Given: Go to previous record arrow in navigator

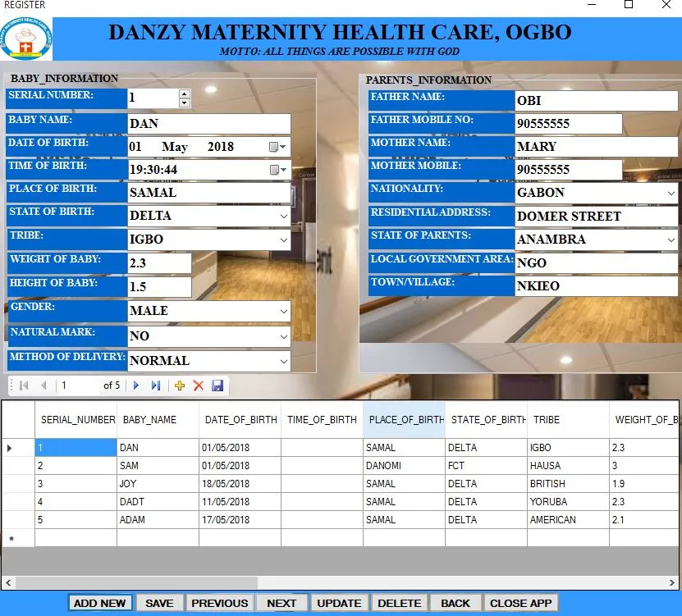Looking at the screenshot, I should tap(43, 386).
